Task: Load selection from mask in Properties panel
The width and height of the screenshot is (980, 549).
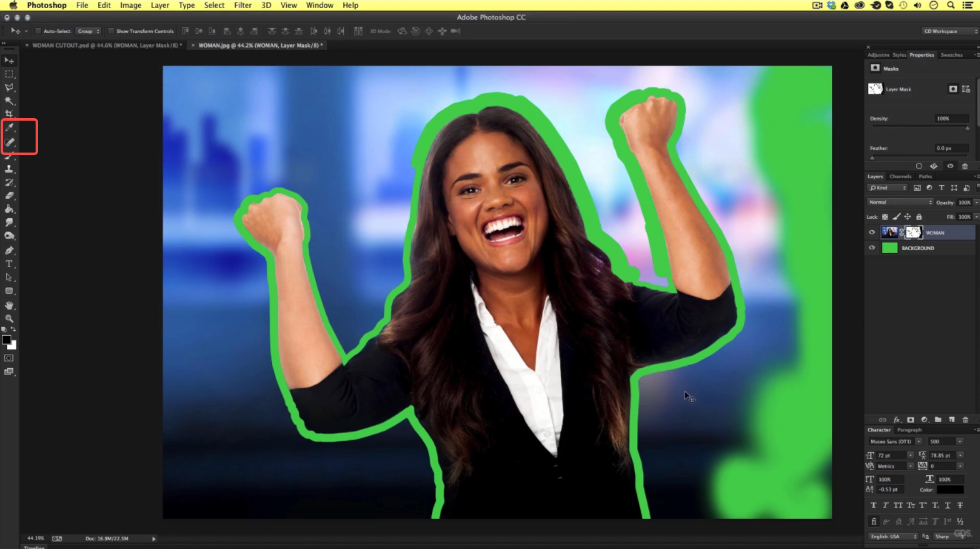Action: (919, 166)
